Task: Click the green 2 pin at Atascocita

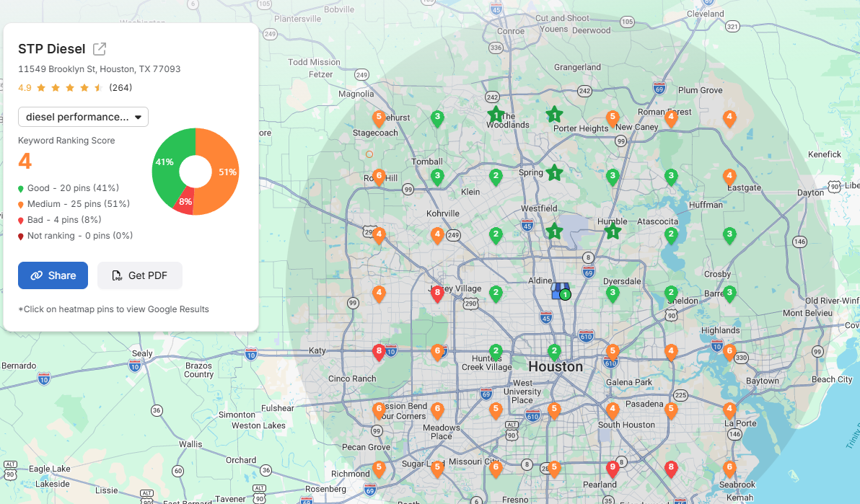Action: [671, 236]
